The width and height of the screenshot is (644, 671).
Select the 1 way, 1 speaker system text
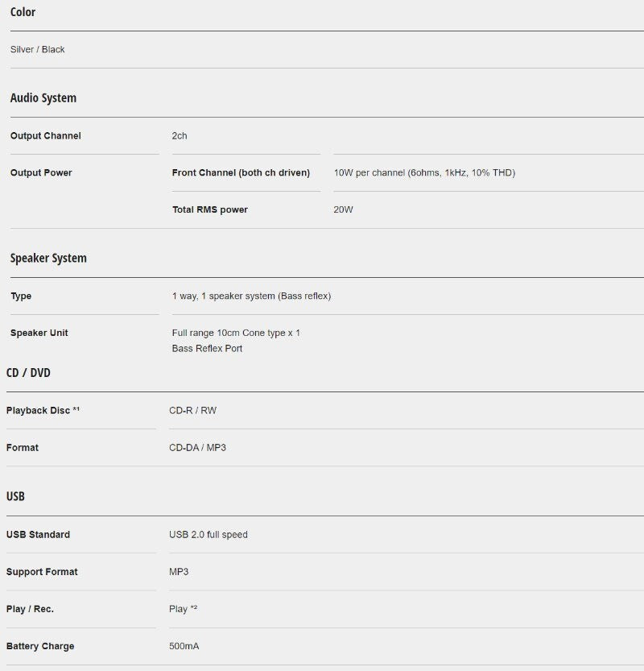[x=251, y=296]
